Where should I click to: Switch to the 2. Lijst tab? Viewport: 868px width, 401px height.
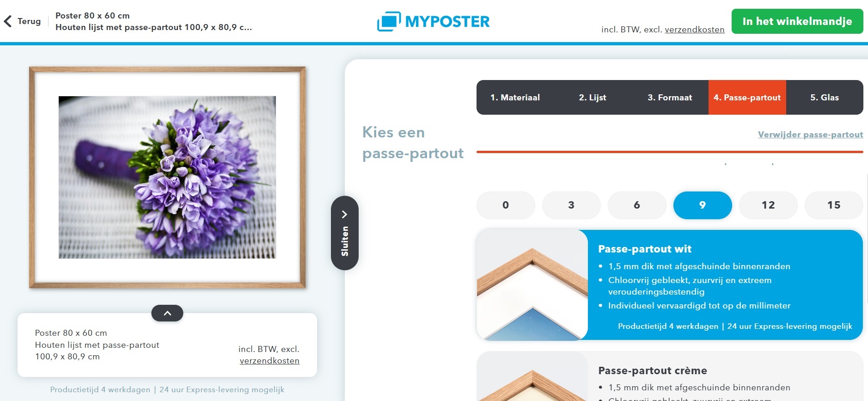point(593,98)
